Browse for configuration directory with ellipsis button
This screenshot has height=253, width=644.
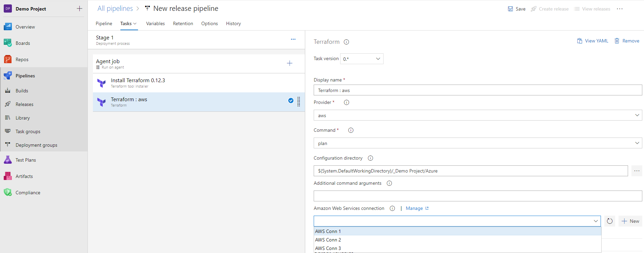point(637,171)
